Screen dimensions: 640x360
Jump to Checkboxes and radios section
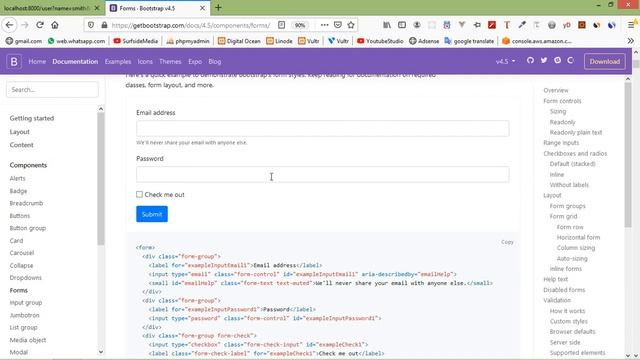click(x=575, y=153)
